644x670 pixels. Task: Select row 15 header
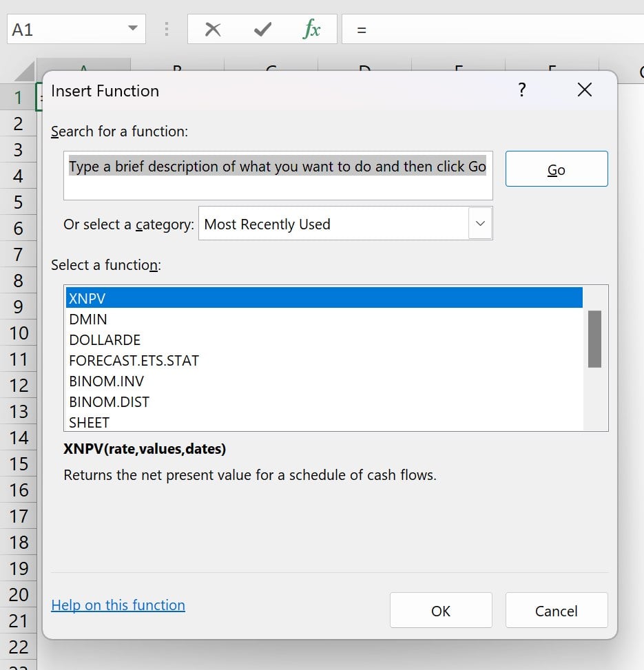[x=18, y=464]
